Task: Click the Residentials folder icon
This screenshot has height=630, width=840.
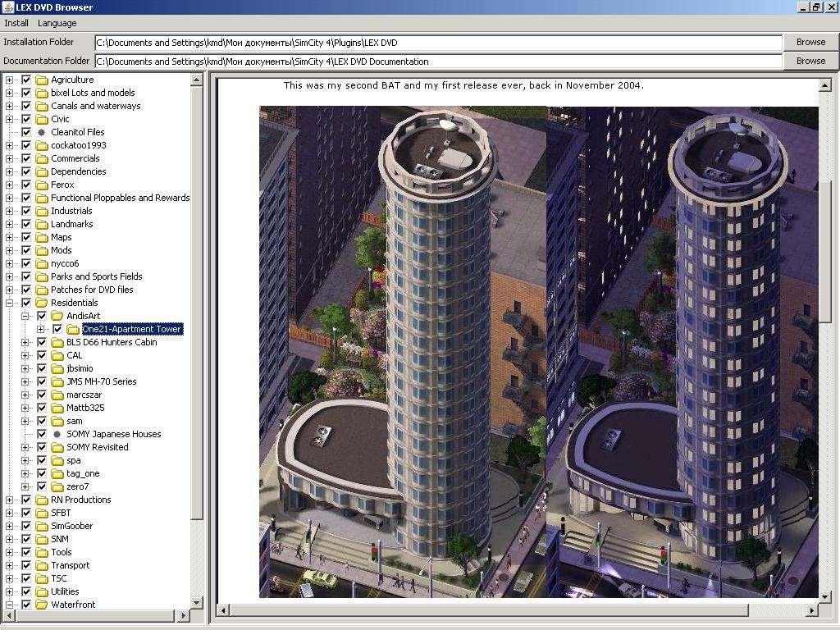Action: pyautogui.click(x=42, y=303)
